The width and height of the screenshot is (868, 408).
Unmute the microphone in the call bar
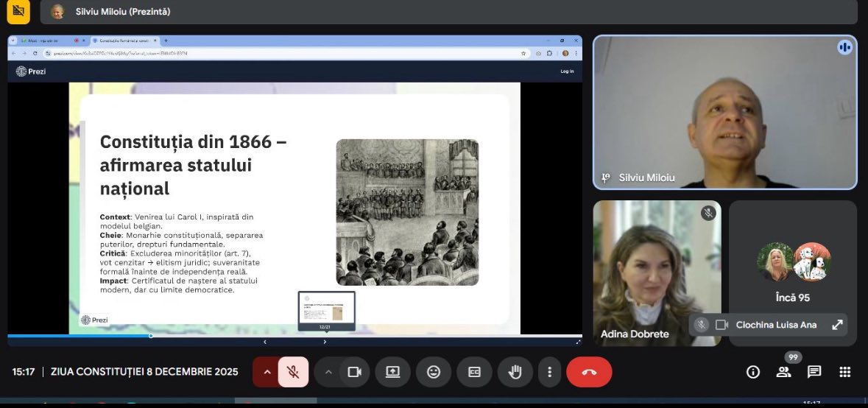coord(293,372)
